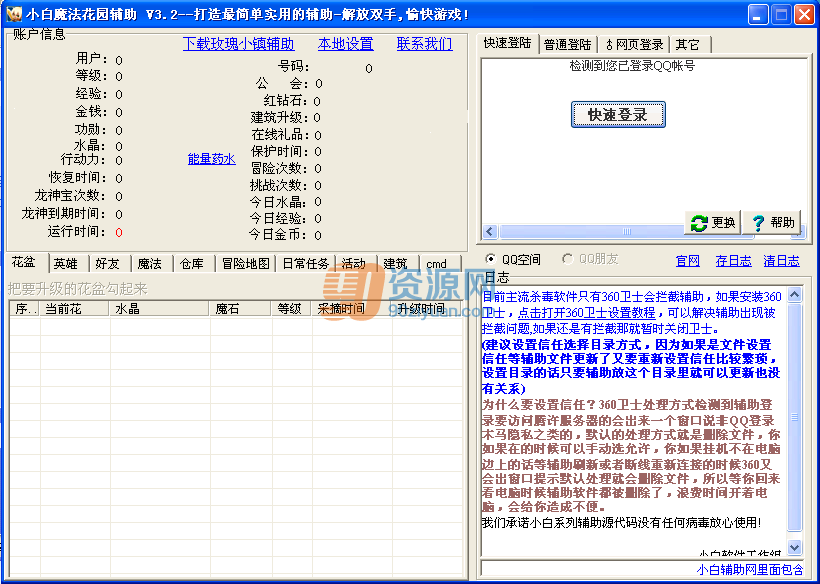Click the 联系我们 link
820x584 pixels.
[425, 44]
